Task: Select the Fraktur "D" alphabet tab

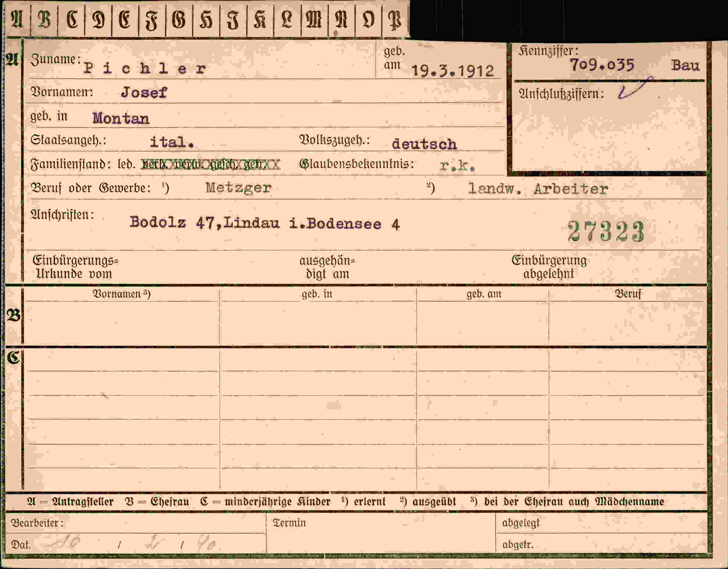Action: (99, 20)
